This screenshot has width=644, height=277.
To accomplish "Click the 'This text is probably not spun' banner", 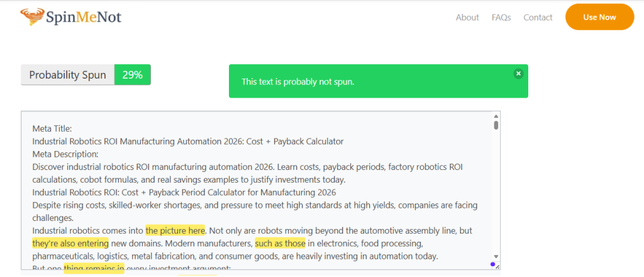I will tap(378, 81).
